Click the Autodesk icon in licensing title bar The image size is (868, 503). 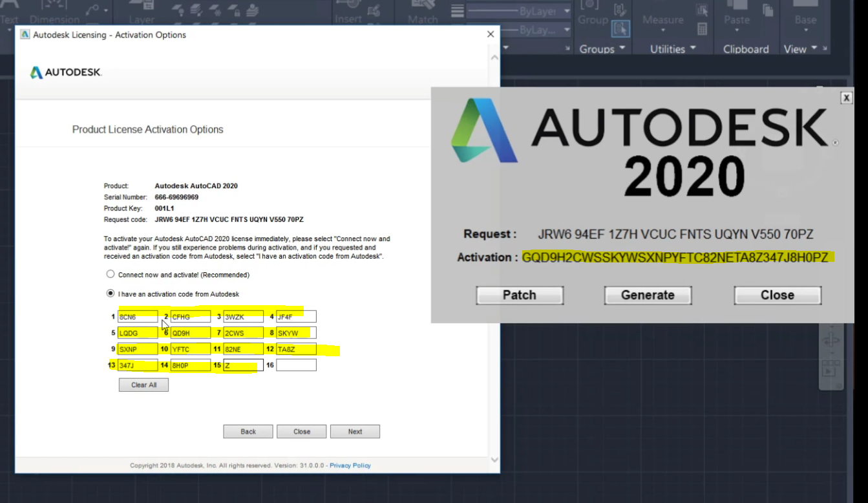click(x=25, y=35)
